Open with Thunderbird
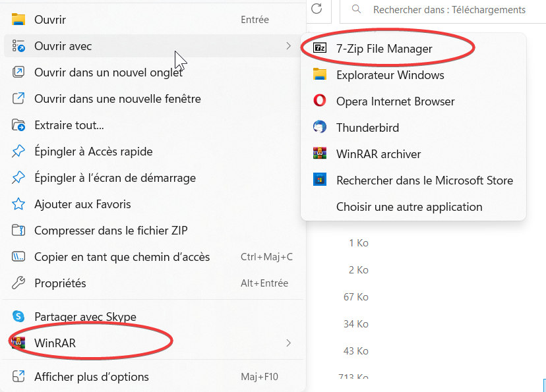The image size is (546, 392). (413, 128)
